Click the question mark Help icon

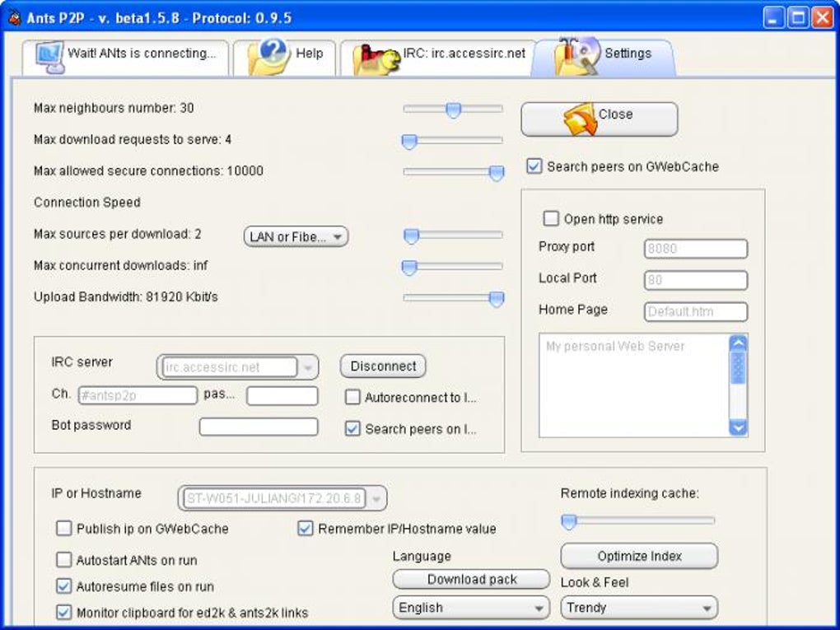(x=269, y=57)
